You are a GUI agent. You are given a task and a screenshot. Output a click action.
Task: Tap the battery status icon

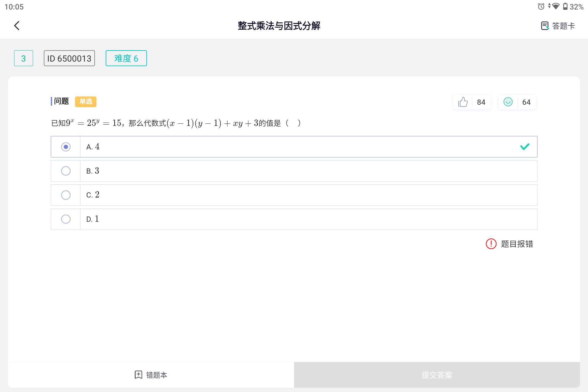[565, 6]
